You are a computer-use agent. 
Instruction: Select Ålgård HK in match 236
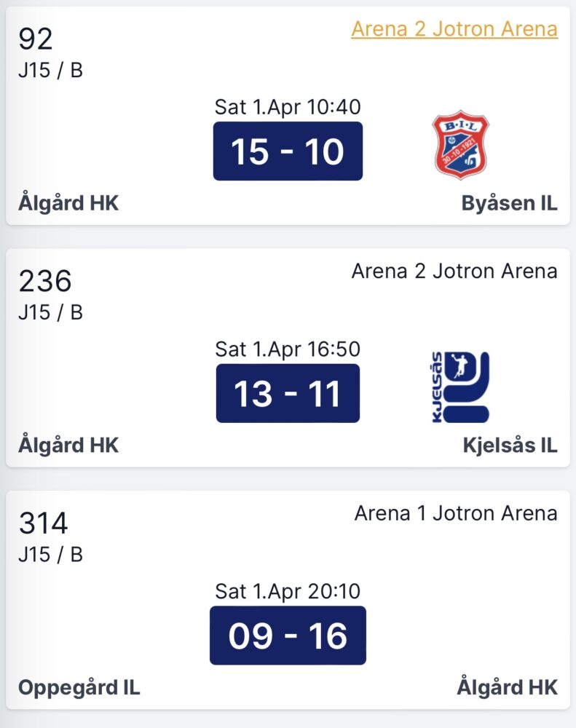pos(68,445)
